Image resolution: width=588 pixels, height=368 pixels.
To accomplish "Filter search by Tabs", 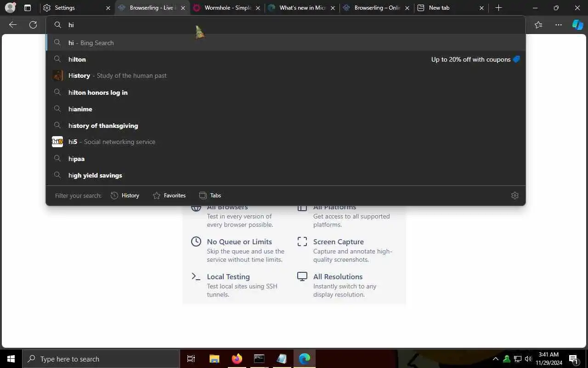I will tap(210, 195).
